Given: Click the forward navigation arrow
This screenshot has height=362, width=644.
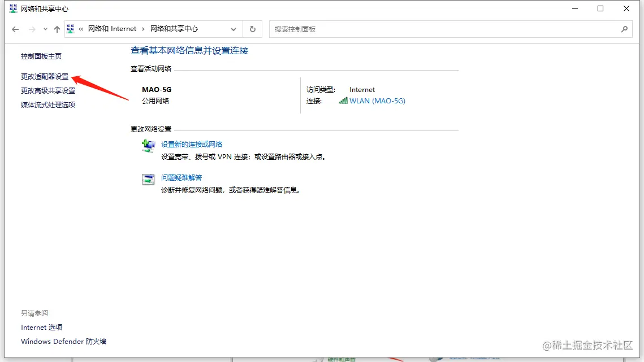Looking at the screenshot, I should pos(32,29).
